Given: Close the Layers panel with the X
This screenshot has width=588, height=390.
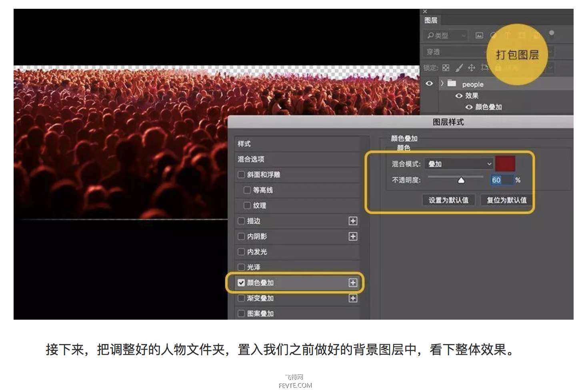Looking at the screenshot, I should pyautogui.click(x=425, y=11).
